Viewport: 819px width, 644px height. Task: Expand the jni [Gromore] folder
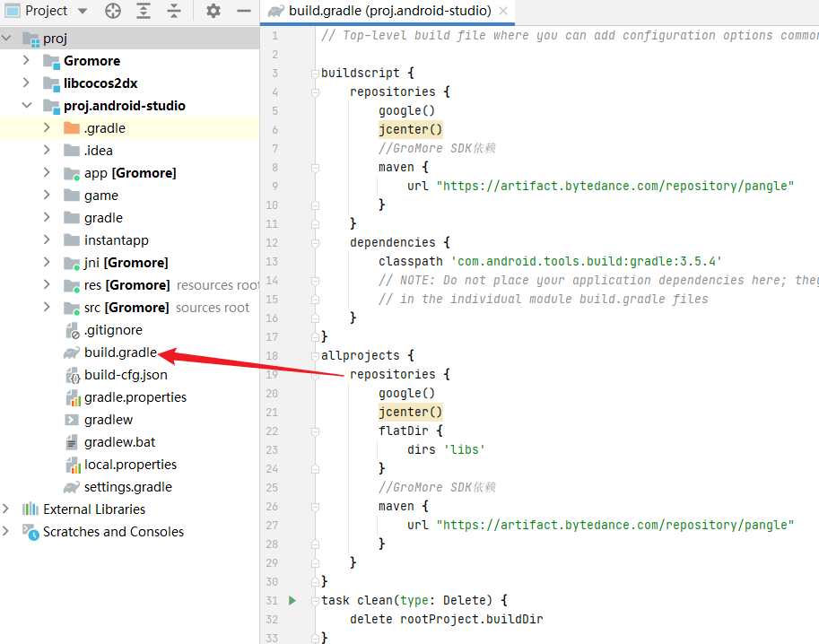click(47, 263)
